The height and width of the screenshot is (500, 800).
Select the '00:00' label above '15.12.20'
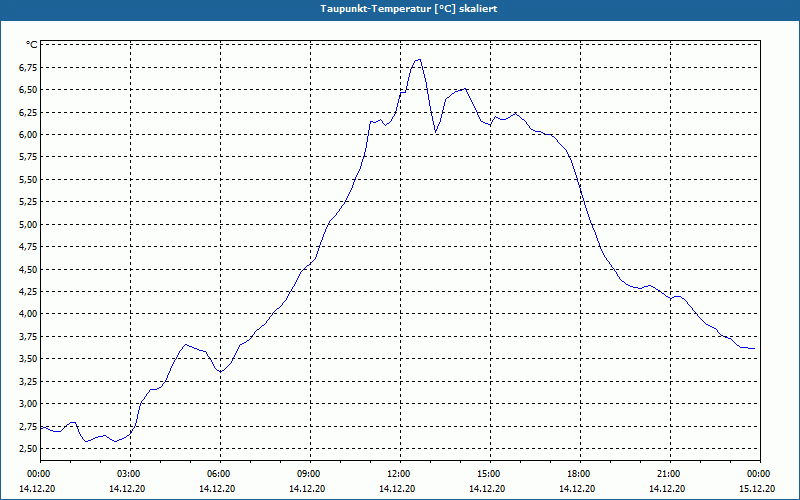pos(760,474)
